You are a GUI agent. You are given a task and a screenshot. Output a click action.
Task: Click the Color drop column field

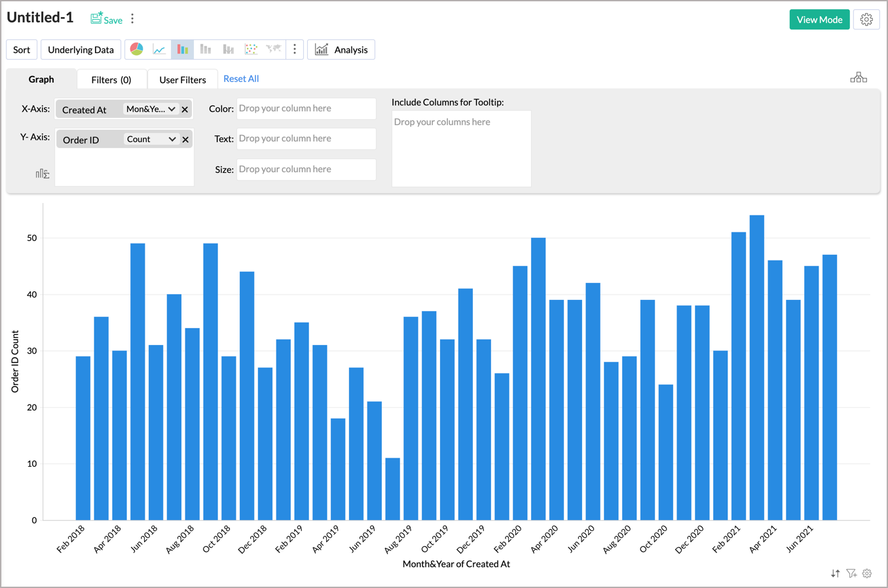click(x=306, y=108)
